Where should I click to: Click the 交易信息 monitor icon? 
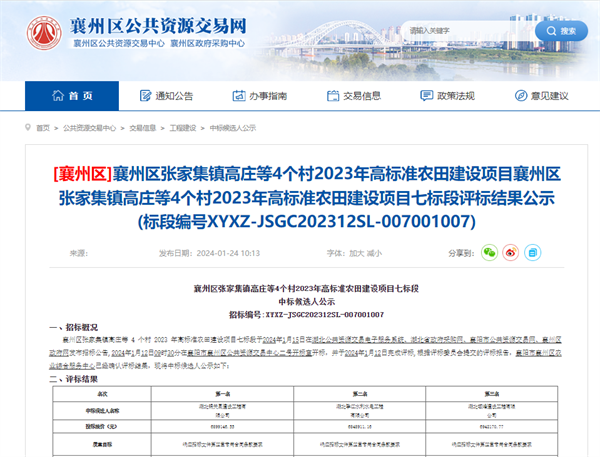pyautogui.click(x=333, y=96)
